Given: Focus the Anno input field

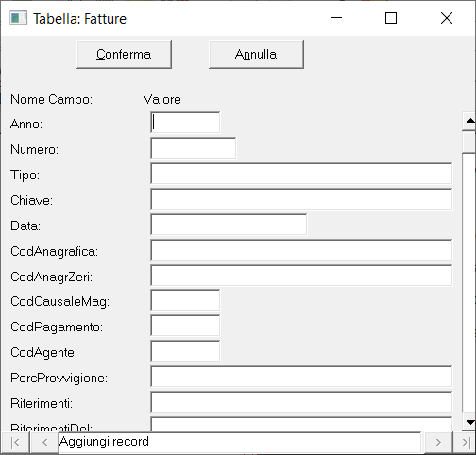Looking at the screenshot, I should click(185, 123).
